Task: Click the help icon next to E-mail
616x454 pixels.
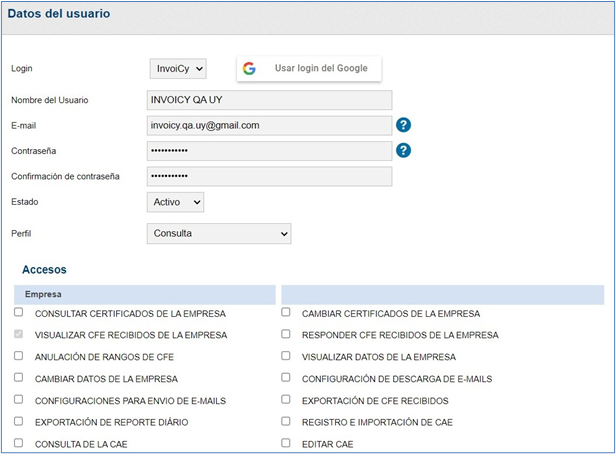Action: click(x=404, y=125)
